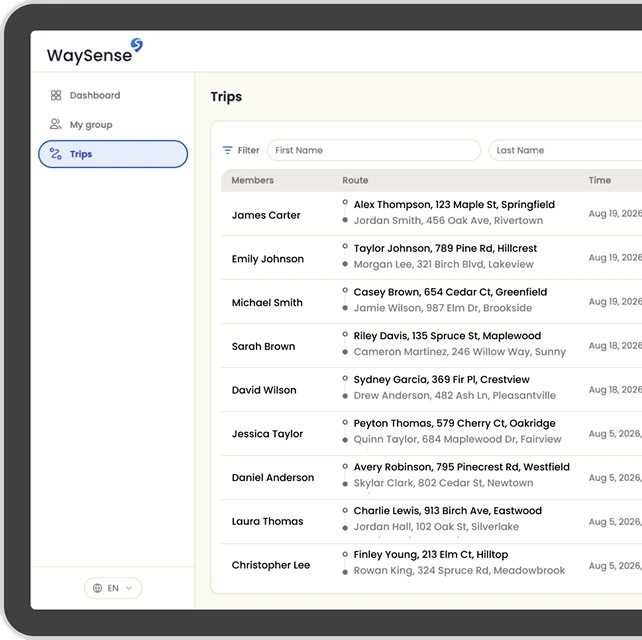Screen dimensions: 642x640
Task: Click the Last Name filter field
Action: click(565, 150)
